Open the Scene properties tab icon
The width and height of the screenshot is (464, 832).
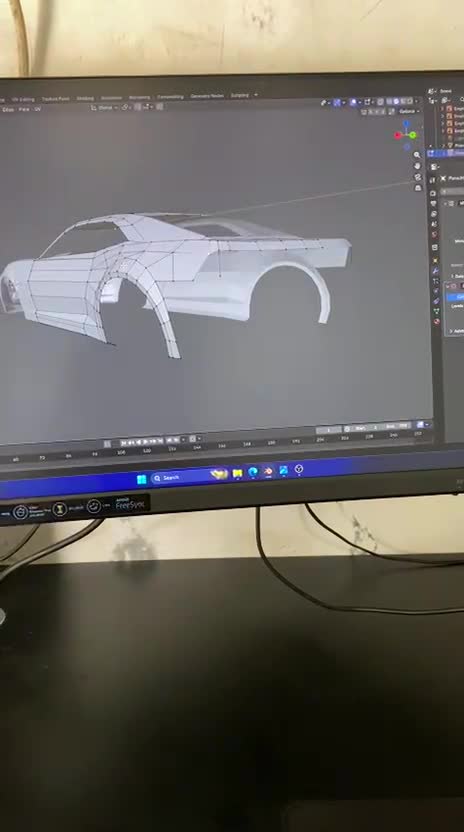pyautogui.click(x=434, y=224)
